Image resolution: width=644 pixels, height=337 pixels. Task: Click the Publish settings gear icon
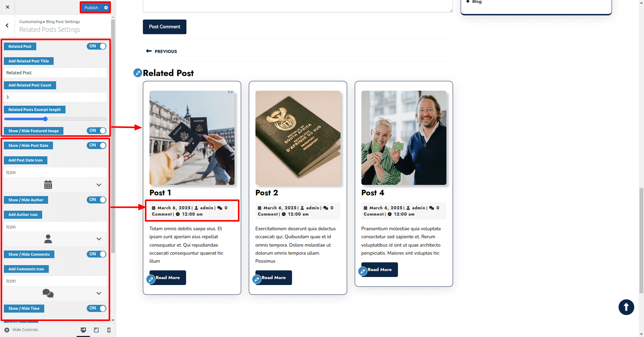[106, 8]
